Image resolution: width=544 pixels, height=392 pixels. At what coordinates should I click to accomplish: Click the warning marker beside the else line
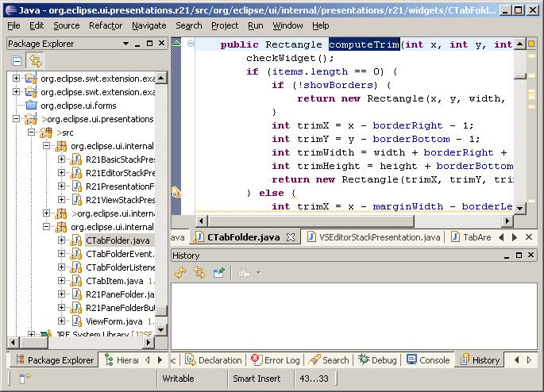pyautogui.click(x=176, y=192)
